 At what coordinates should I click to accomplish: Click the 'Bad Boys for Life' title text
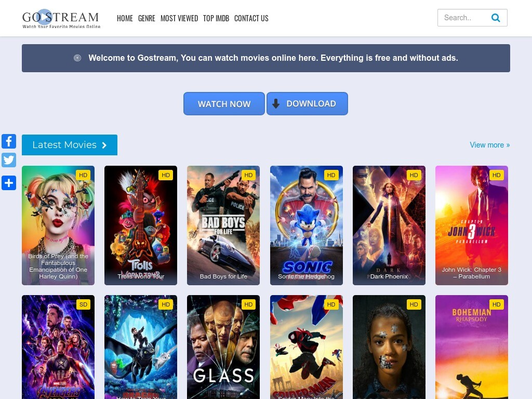pyautogui.click(x=223, y=276)
